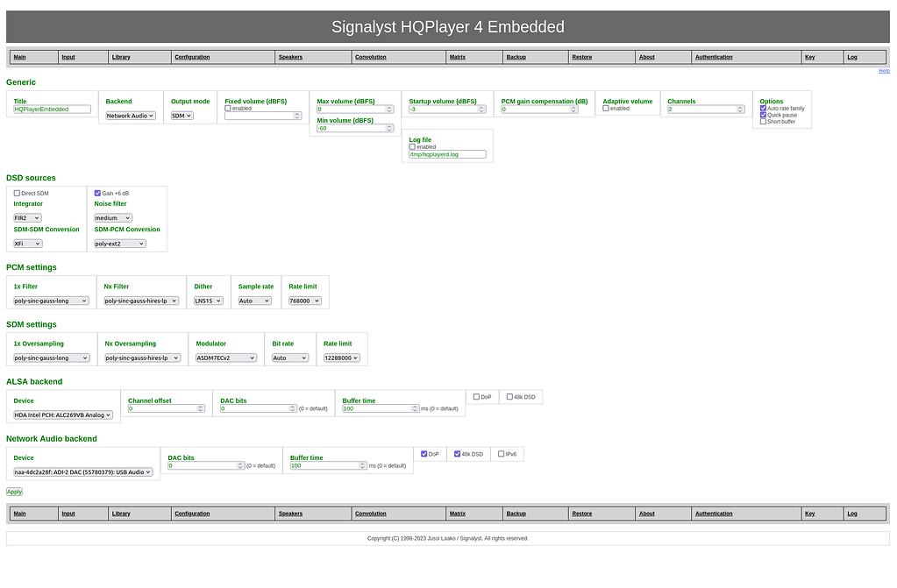
Task: Open the Dither dropdown
Action: 208,301
